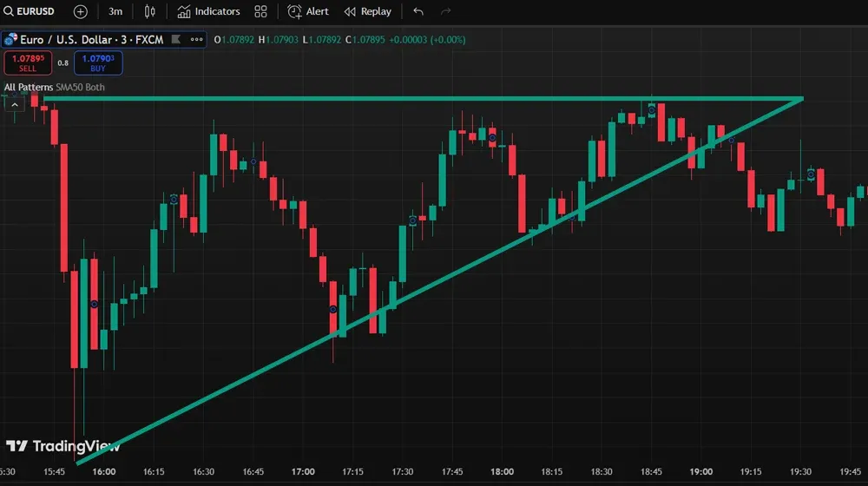The width and height of the screenshot is (868, 486).
Task: Click the 16:00 time axis label
Action: (104, 471)
